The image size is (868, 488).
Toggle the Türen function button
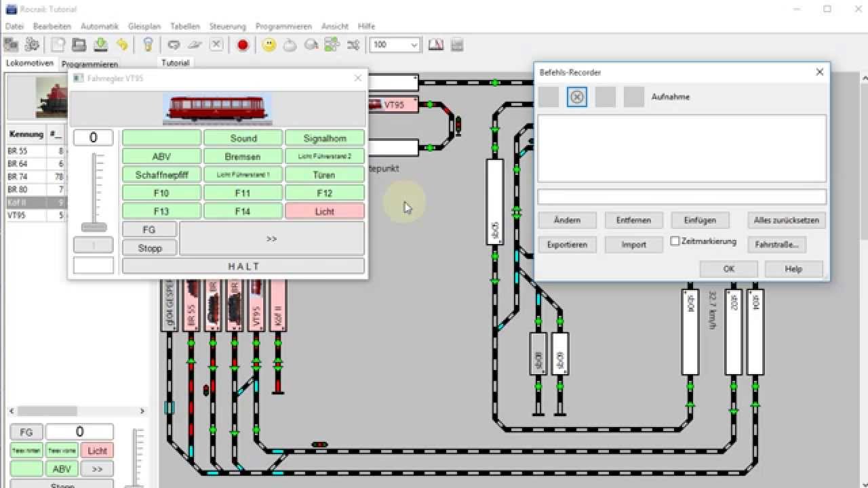tap(324, 175)
